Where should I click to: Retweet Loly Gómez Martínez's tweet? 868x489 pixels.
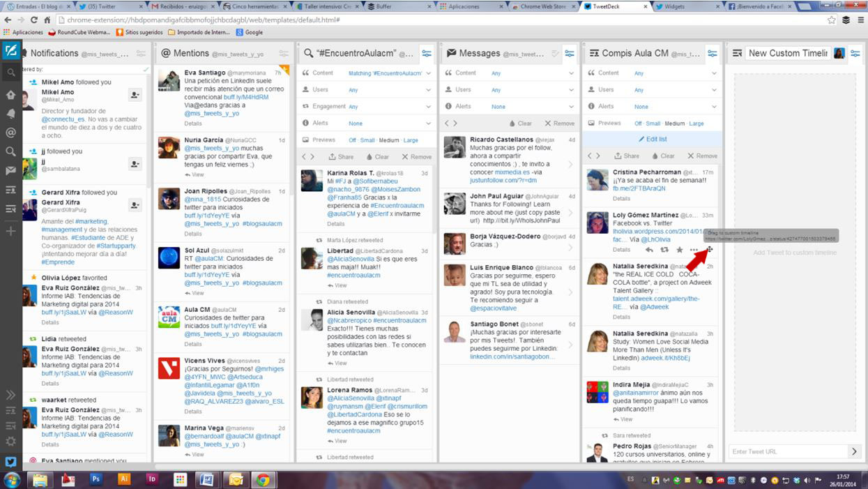coord(664,250)
